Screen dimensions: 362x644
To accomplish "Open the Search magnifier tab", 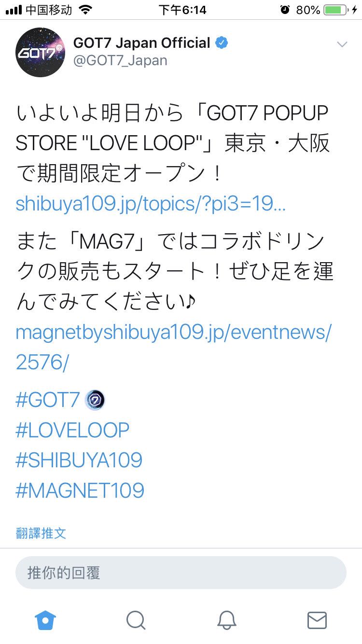I will 136,620.
